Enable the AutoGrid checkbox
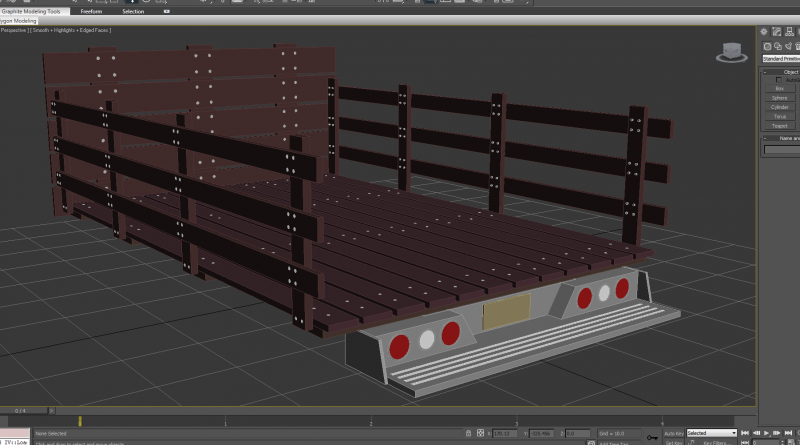This screenshot has width=800, height=445. (x=779, y=80)
